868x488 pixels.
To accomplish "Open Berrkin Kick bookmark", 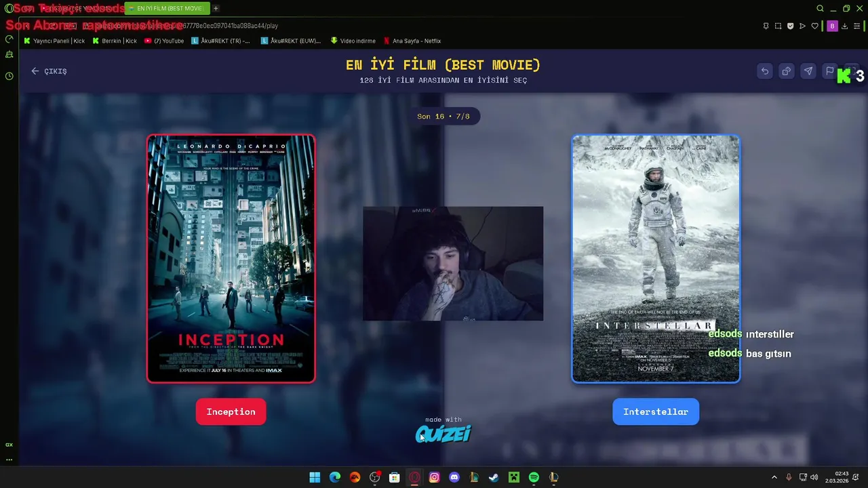I will [115, 41].
